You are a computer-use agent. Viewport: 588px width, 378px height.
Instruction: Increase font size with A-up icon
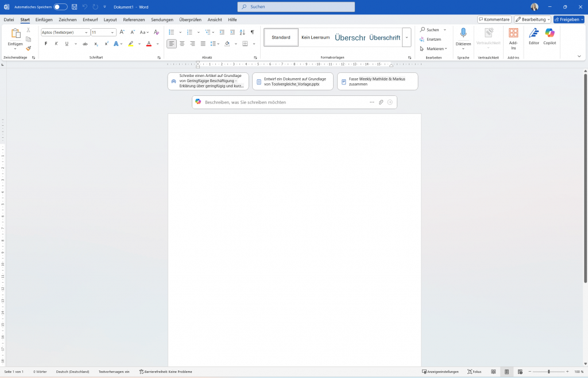[122, 32]
